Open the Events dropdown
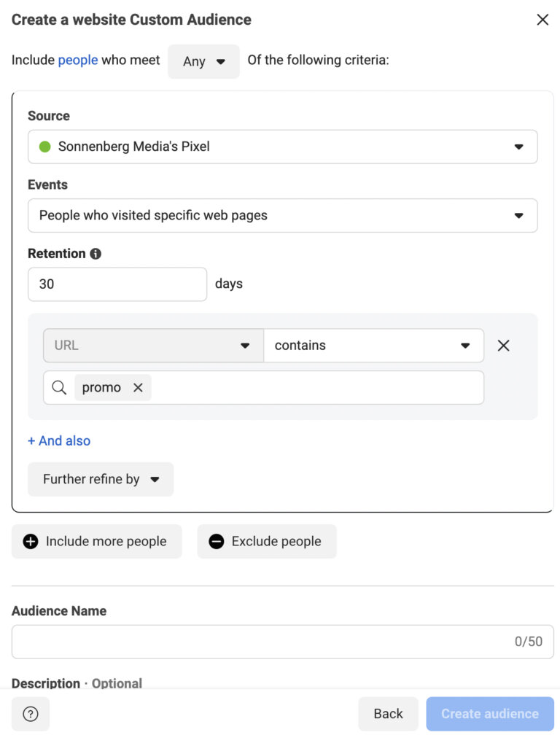 518,215
